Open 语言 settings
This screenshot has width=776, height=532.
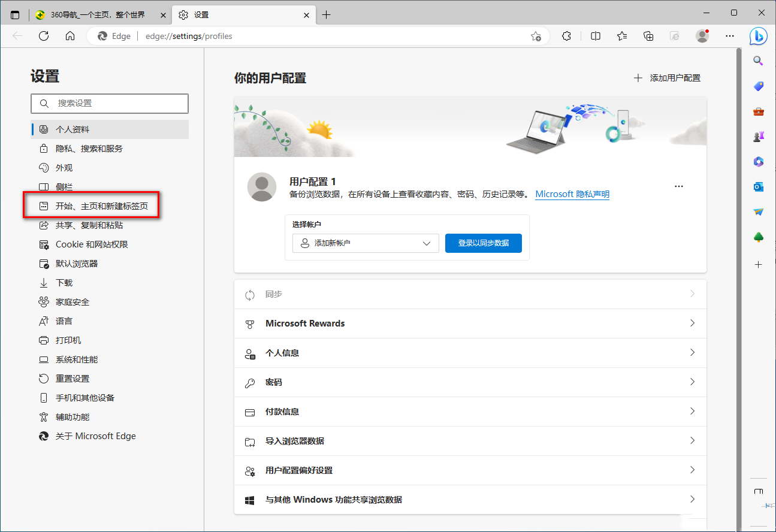tap(110, 321)
